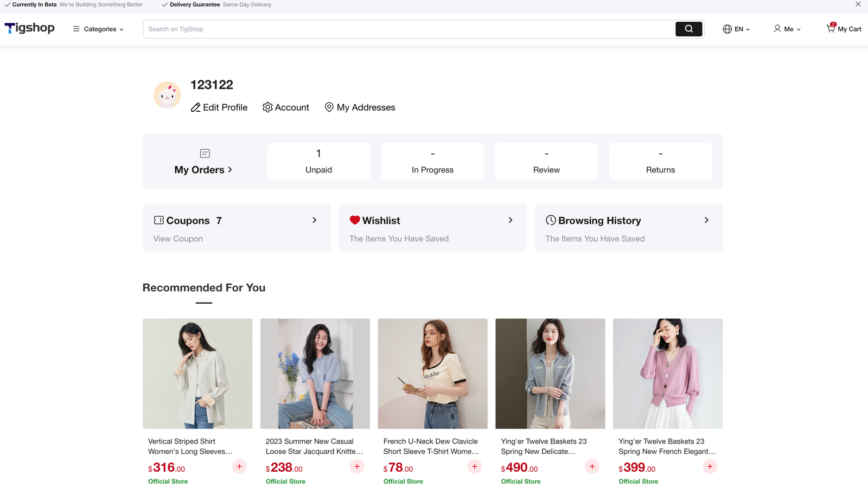Open the EN language selector
The height and width of the screenshot is (494, 868).
pos(736,29)
